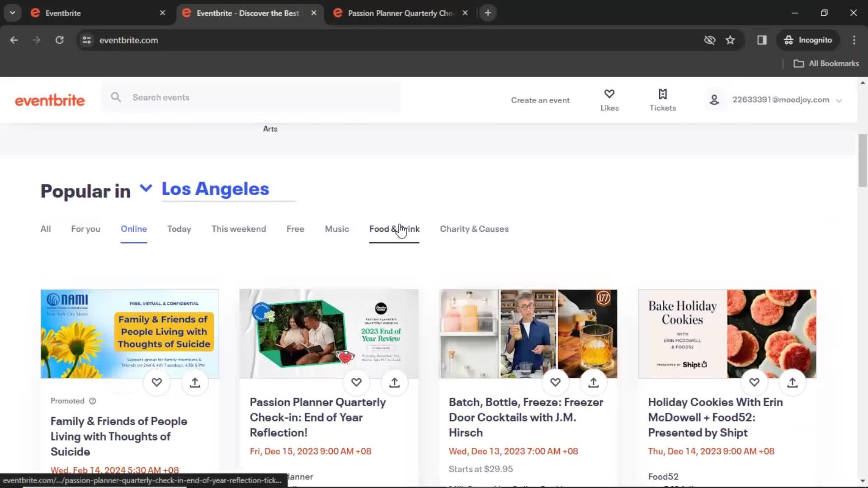868x488 pixels.
Task: Click the user profile avatar icon
Action: coord(714,100)
